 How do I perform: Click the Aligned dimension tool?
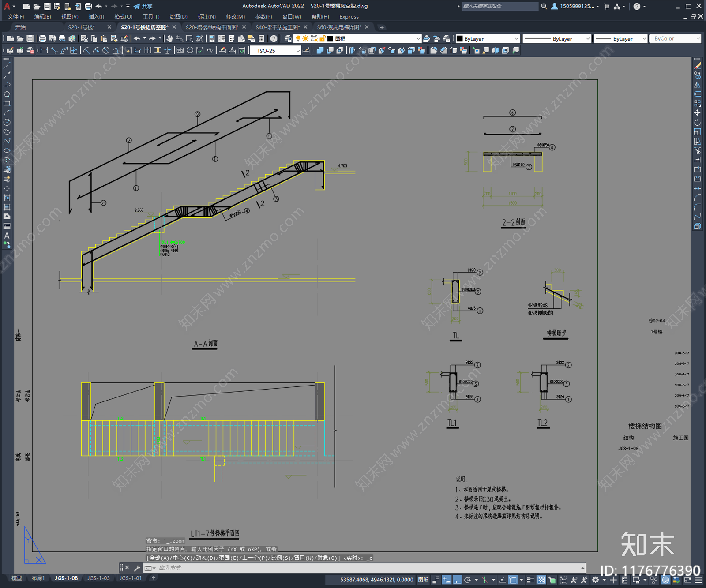54,50
